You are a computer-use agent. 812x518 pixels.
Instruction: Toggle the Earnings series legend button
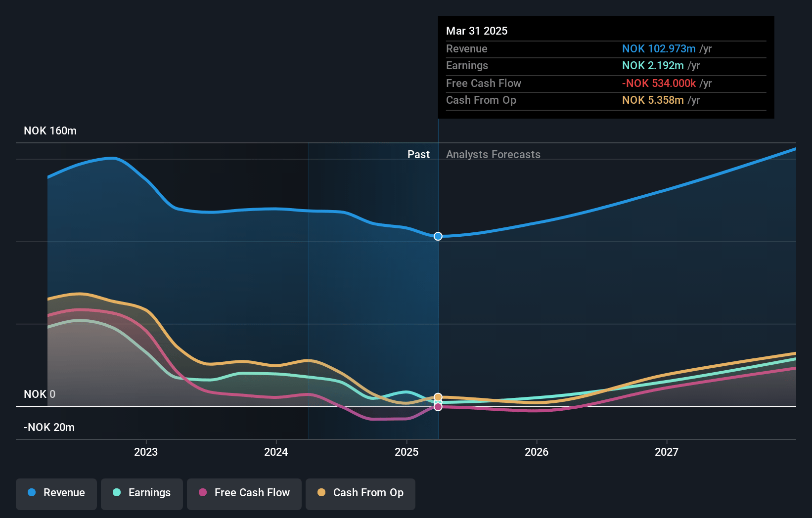pos(142,494)
